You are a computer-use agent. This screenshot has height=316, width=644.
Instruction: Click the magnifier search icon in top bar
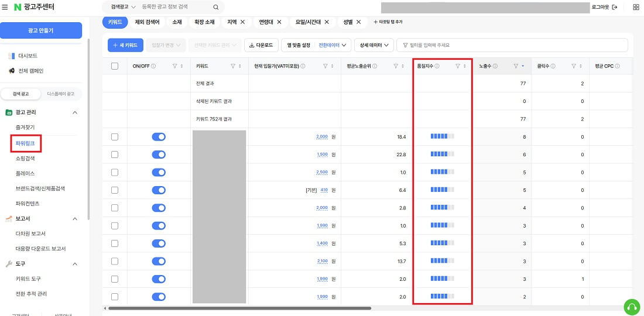[215, 7]
